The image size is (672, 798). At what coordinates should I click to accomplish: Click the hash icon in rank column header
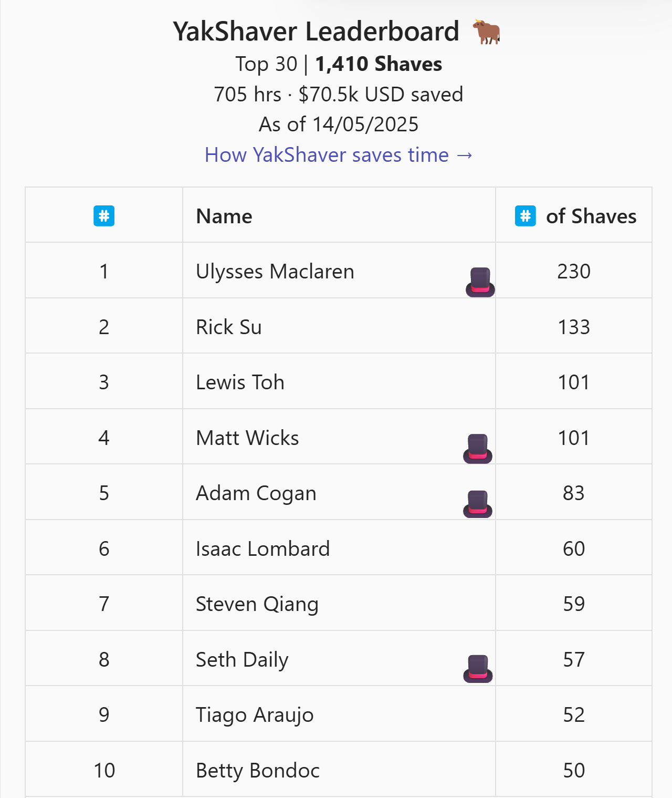point(104,216)
